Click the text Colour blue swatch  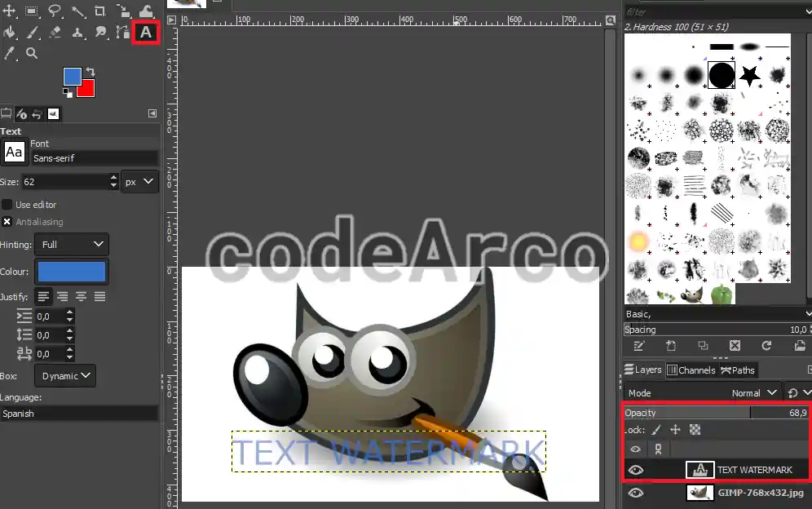72,272
